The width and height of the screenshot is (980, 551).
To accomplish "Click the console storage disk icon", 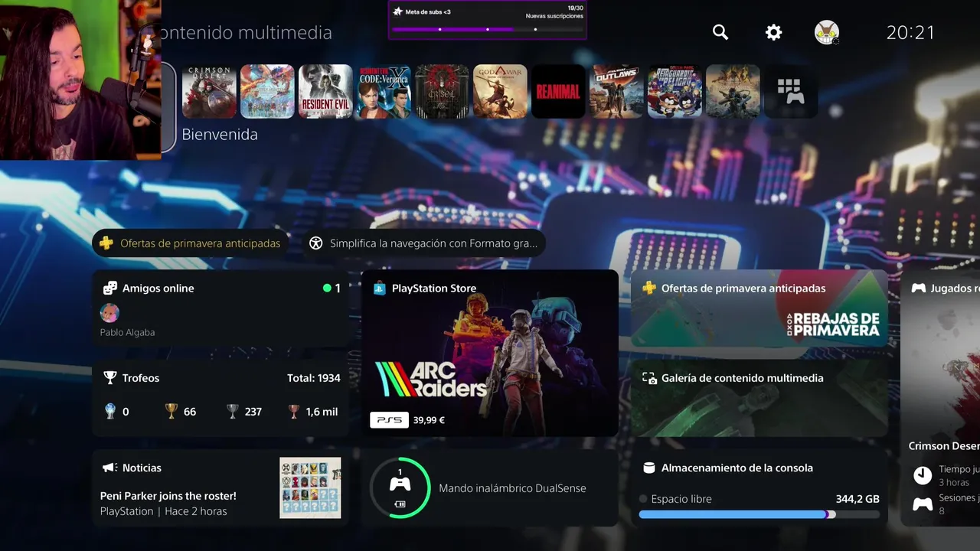I will (648, 468).
